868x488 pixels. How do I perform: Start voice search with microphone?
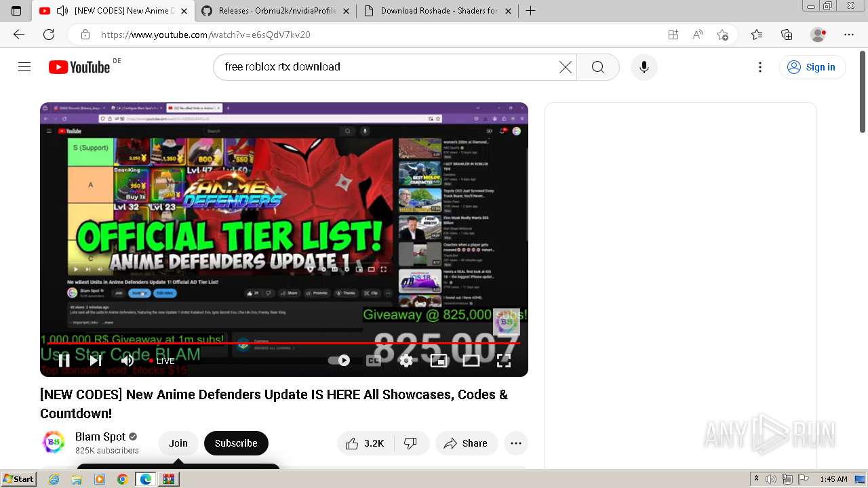pos(644,66)
